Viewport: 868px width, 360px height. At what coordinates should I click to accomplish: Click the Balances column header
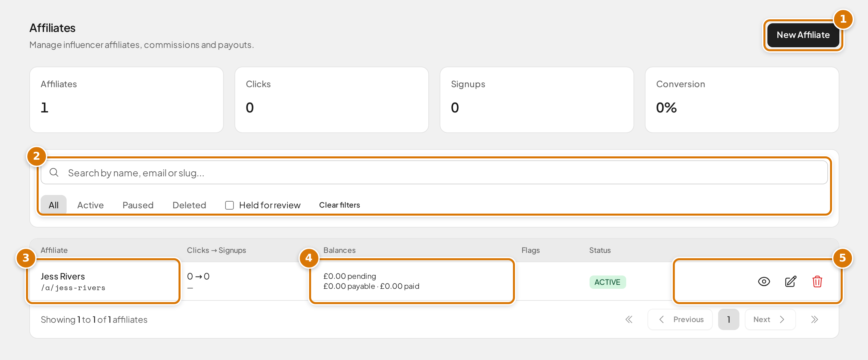click(339, 250)
